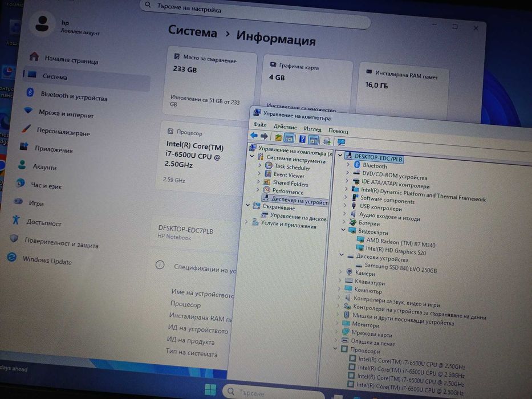Viewport: 532px width, 399px height.
Task: Select IDE ATA/ATAPI контролери row
Action: 391,184
